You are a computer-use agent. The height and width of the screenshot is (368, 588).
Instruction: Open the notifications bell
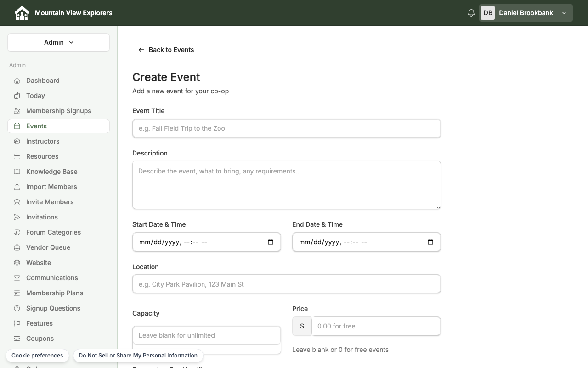471,13
